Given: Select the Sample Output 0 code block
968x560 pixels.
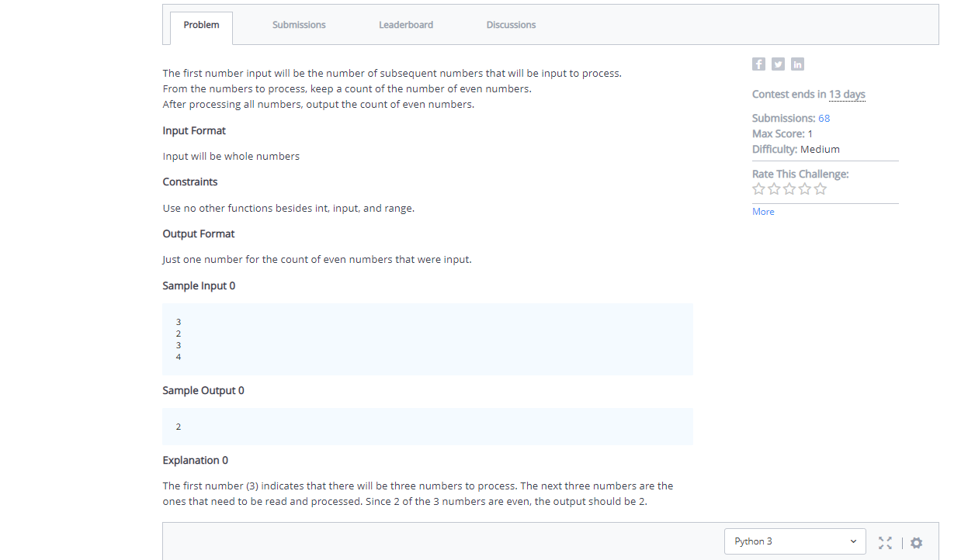Looking at the screenshot, I should 427,426.
